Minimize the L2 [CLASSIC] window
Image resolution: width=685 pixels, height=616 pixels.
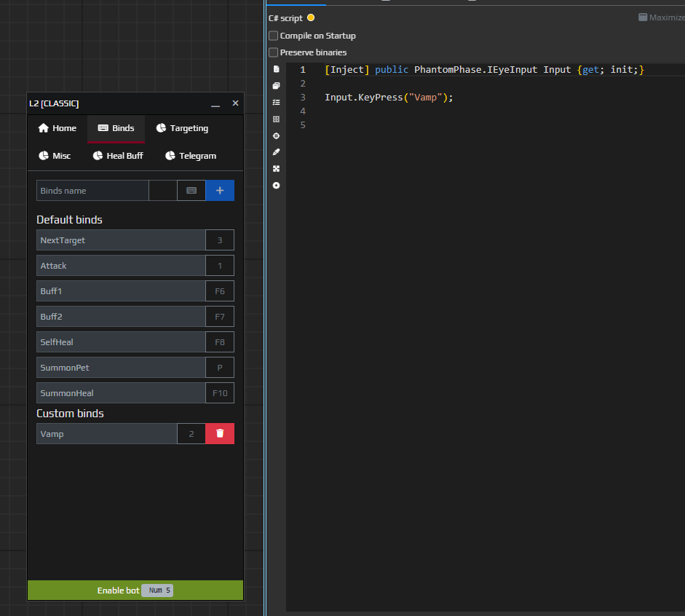tap(215, 104)
